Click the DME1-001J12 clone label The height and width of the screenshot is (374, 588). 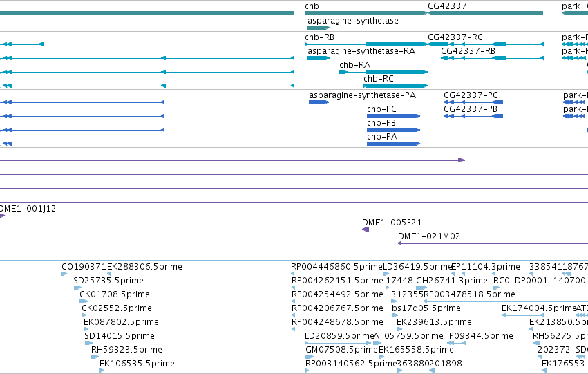(x=28, y=209)
